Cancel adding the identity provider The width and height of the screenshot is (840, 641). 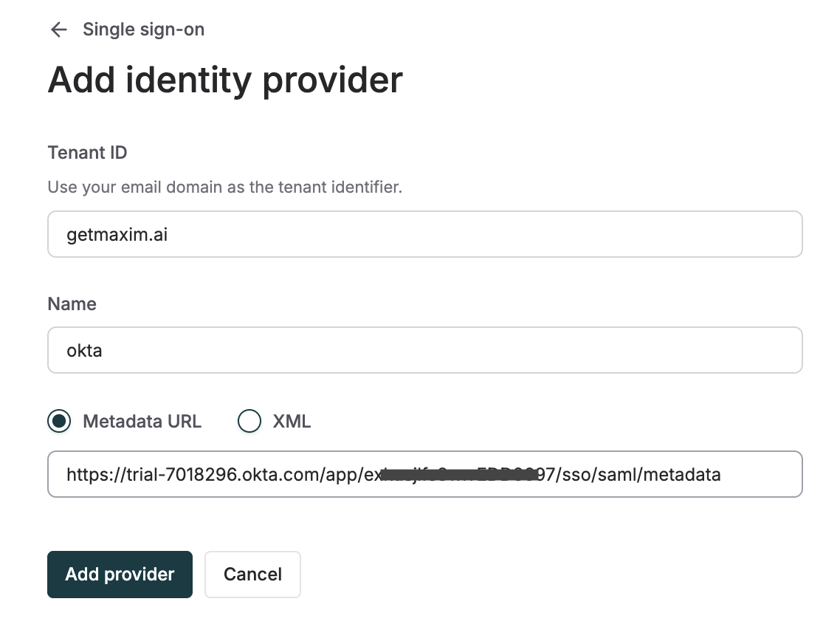coord(252,574)
